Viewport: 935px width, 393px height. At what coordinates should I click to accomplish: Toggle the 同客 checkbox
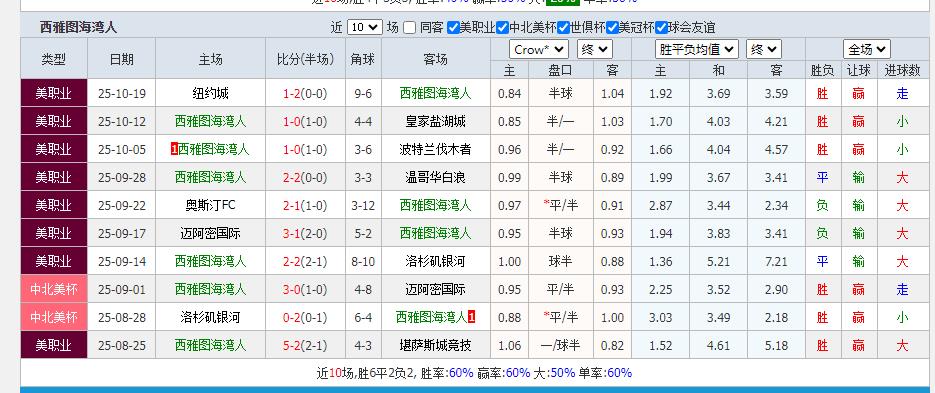point(409,27)
